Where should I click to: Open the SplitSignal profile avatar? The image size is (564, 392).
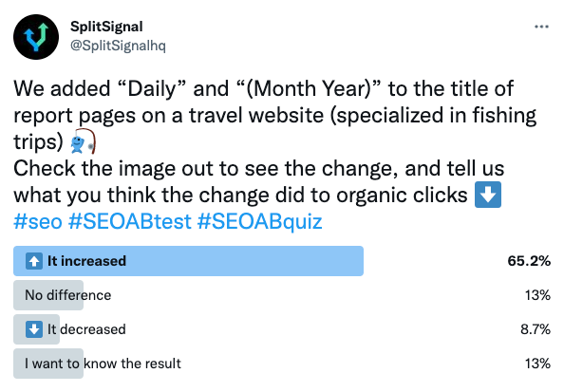click(x=36, y=37)
